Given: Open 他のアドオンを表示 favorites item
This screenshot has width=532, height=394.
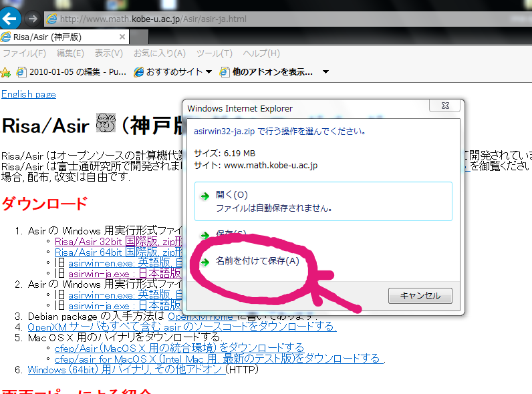Looking at the screenshot, I should coord(267,72).
